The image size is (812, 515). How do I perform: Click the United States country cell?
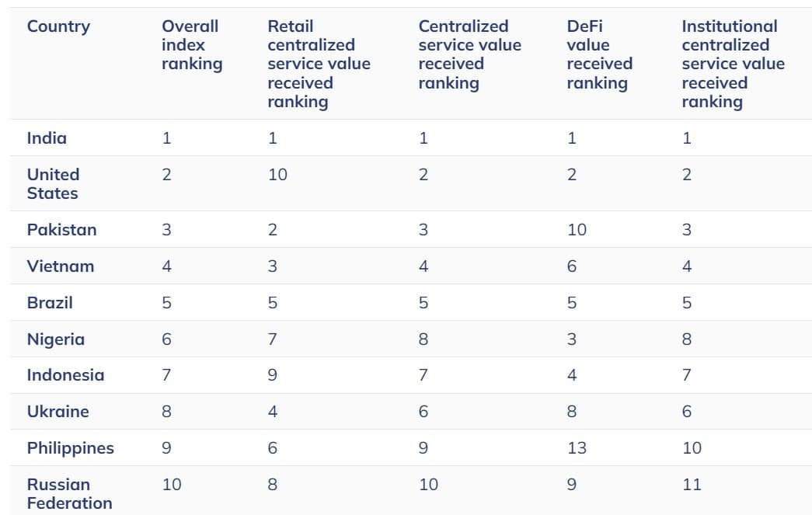(53, 184)
